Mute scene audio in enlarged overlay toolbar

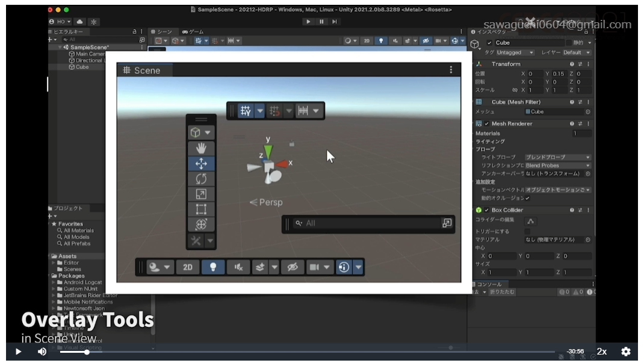coord(238,267)
